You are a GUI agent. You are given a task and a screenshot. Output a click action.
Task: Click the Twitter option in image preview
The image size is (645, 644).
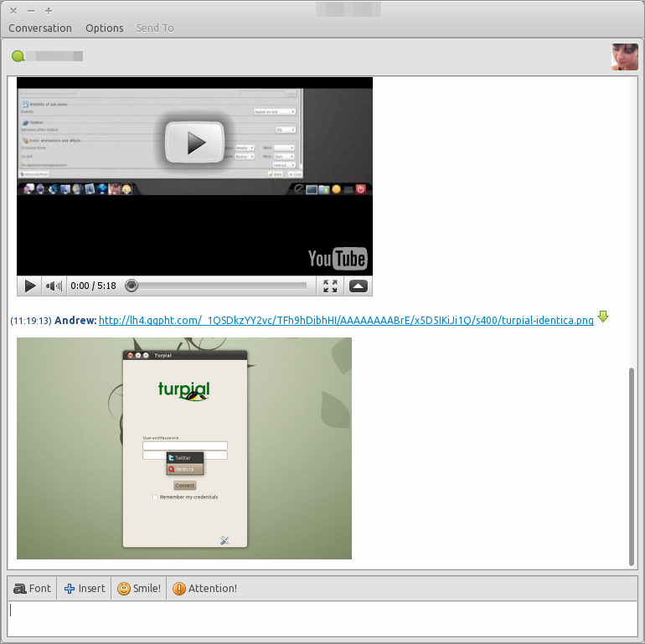point(184,458)
